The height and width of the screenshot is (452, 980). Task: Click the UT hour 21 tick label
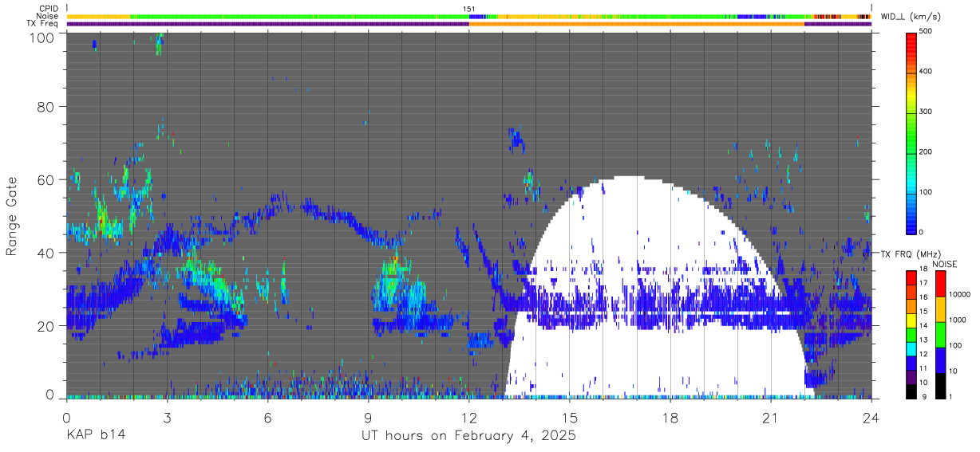point(771,417)
